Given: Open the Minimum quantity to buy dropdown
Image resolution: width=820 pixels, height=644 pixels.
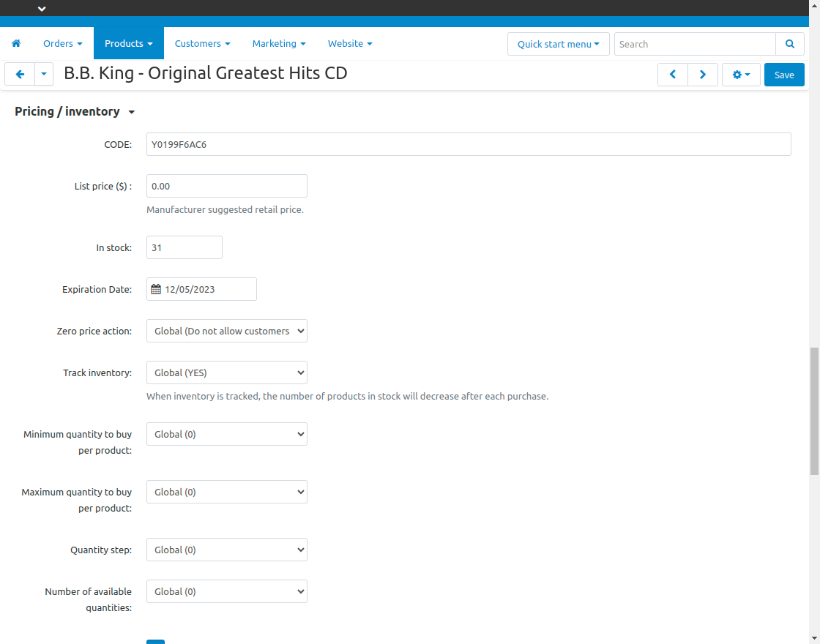Looking at the screenshot, I should 226,434.
